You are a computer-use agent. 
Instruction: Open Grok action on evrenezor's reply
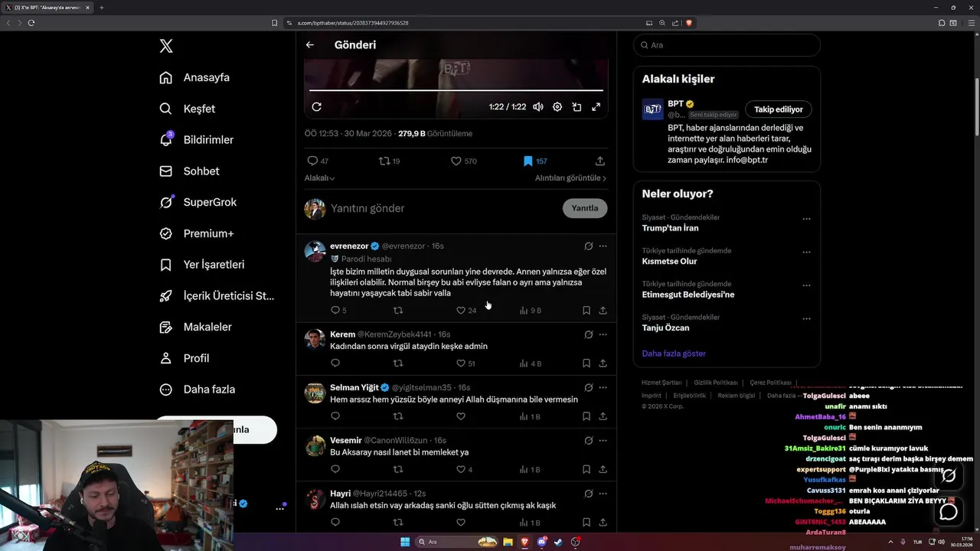[588, 246]
